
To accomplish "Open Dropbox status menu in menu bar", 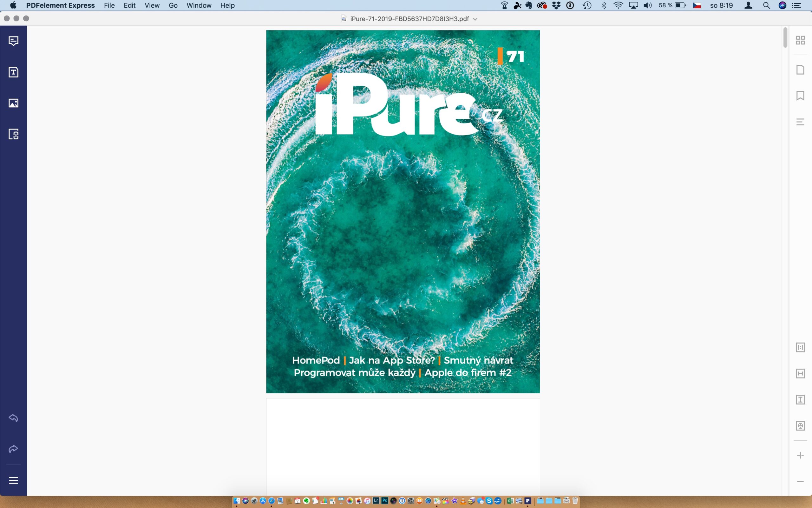I will pyautogui.click(x=556, y=5).
